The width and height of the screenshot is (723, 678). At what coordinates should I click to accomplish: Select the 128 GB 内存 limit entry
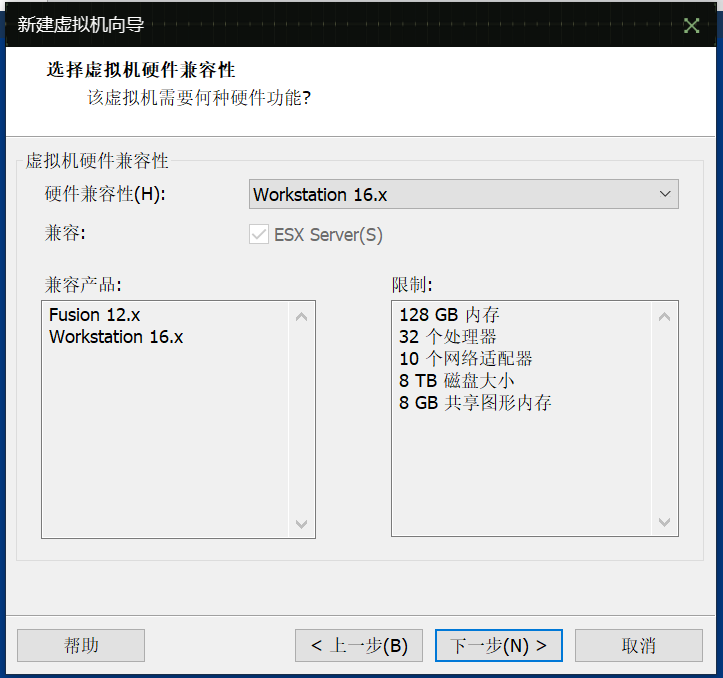449,315
